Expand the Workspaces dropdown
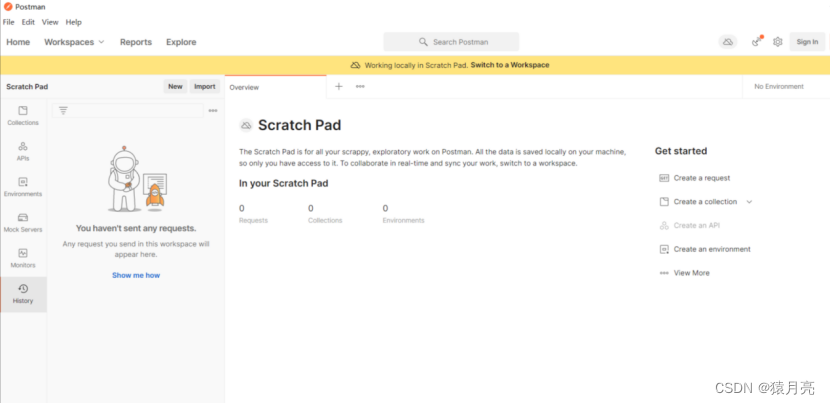 pyautogui.click(x=74, y=42)
